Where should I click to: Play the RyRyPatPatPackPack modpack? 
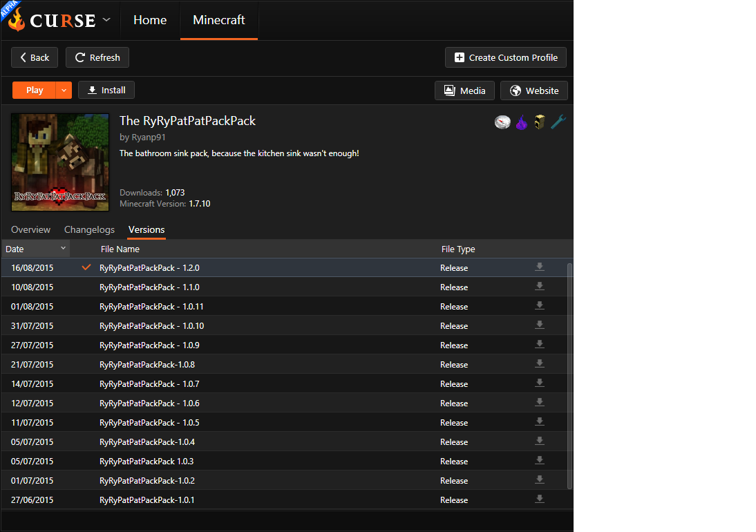point(35,90)
